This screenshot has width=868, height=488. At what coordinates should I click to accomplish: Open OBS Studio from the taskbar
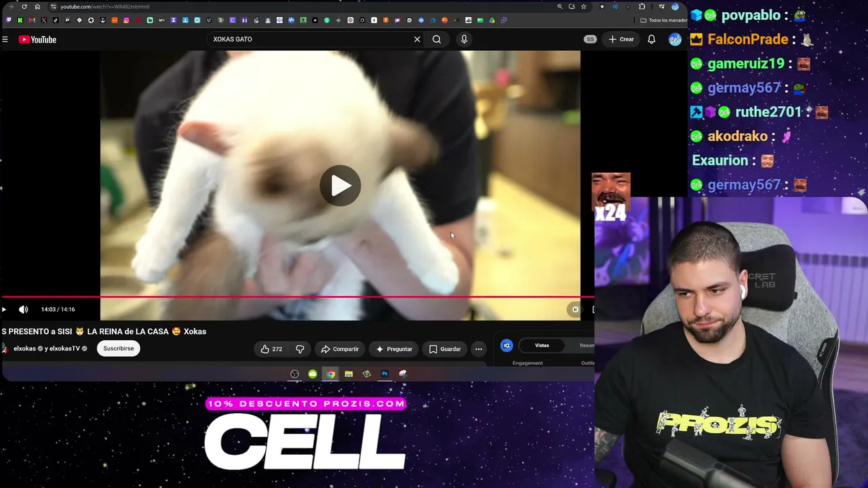(294, 374)
